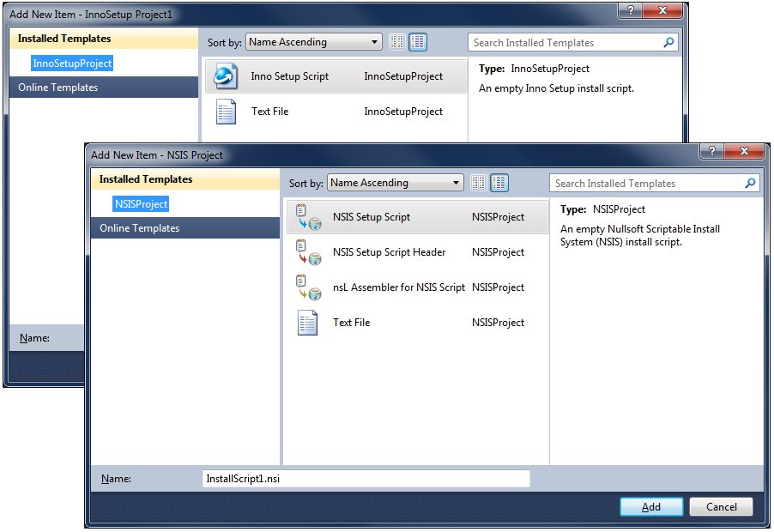The width and height of the screenshot is (774, 532).
Task: Switch to medium icons view in NSIS dialog
Action: coord(499,183)
